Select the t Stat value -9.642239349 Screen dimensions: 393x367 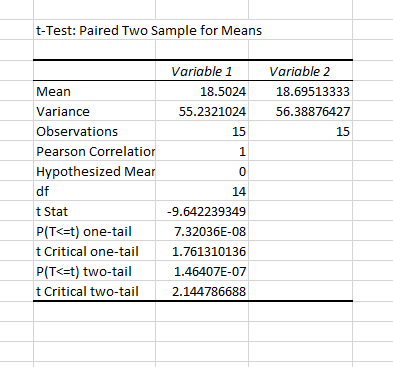pos(202,211)
